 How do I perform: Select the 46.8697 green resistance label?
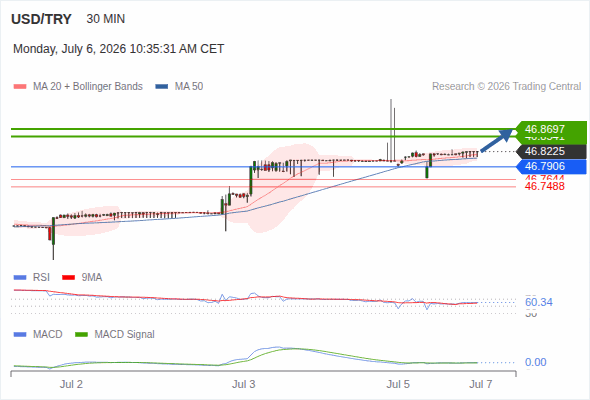(551, 129)
